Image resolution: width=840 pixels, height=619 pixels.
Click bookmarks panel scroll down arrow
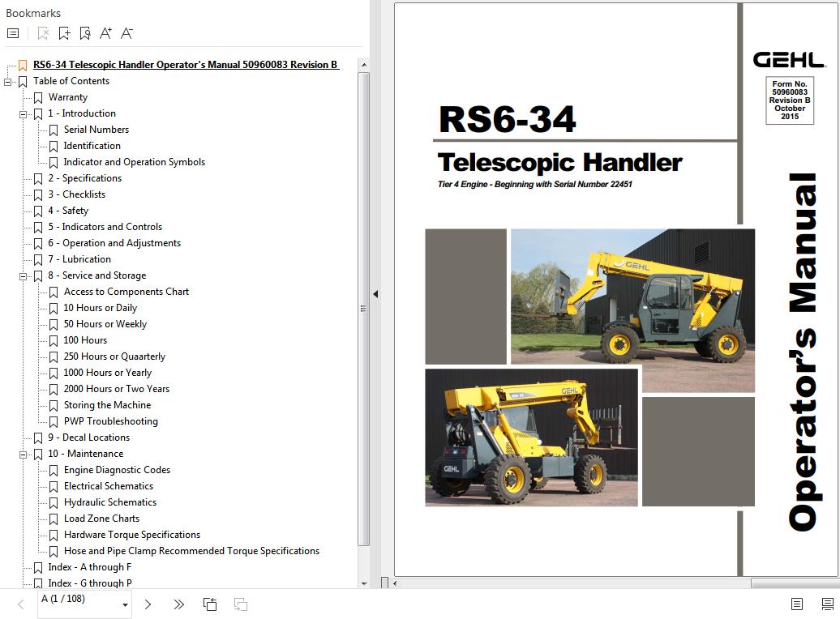click(x=364, y=583)
